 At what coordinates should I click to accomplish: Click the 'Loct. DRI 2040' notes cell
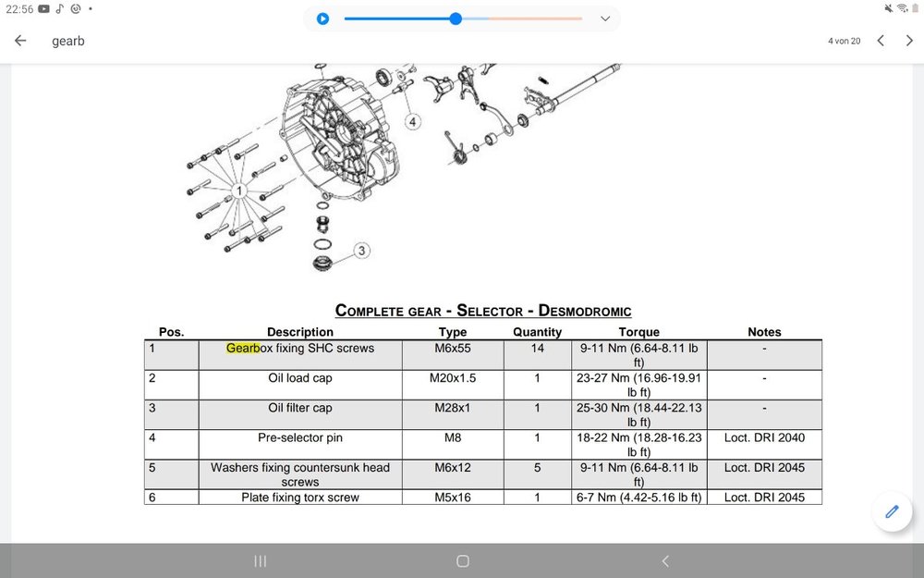(764, 437)
